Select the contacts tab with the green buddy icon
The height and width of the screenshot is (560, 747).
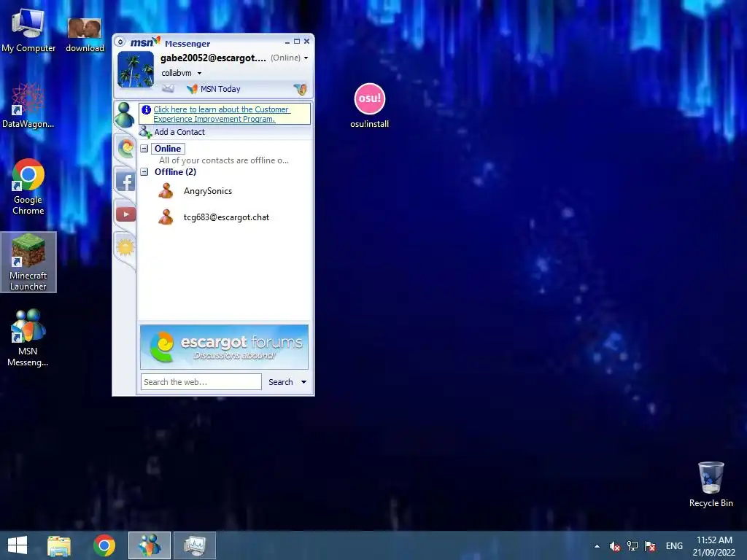pos(124,114)
